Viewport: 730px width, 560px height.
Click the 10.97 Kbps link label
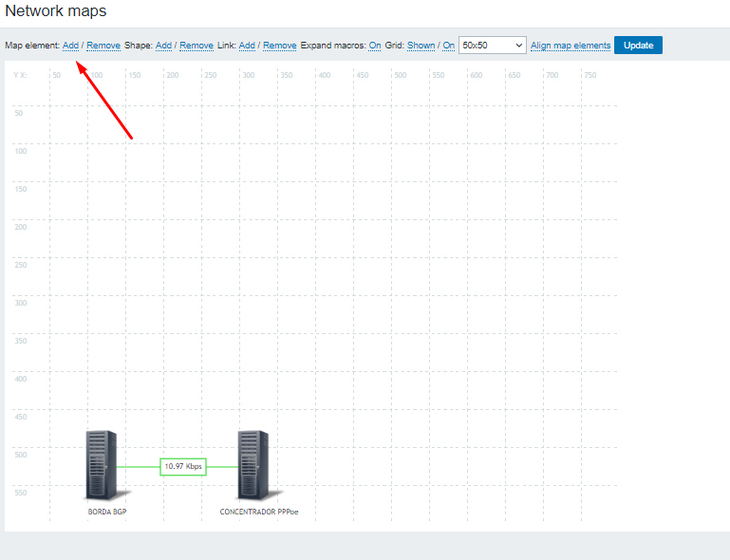[183, 466]
